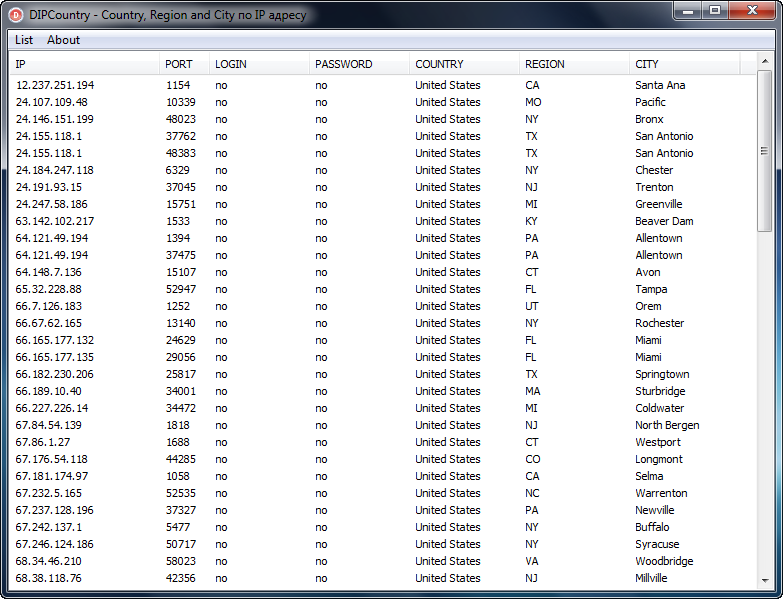The height and width of the screenshot is (599, 783).
Task: Sort by the CITY column header
Action: (684, 64)
